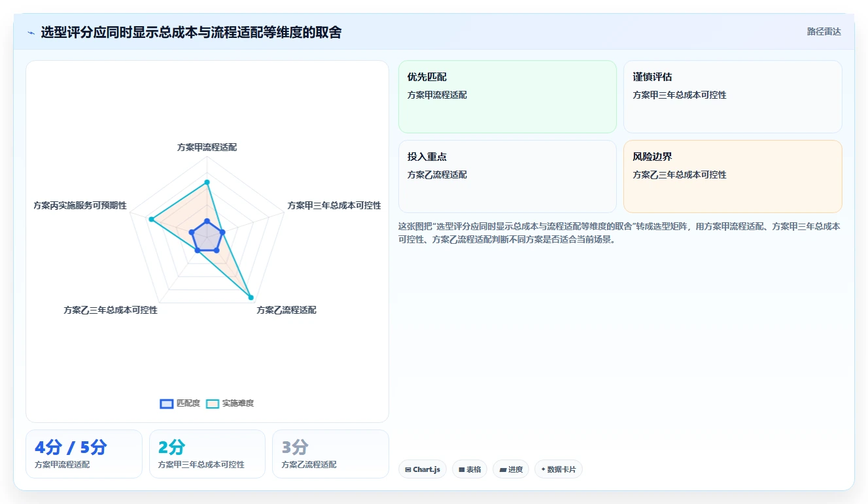Image resolution: width=868 pixels, height=504 pixels.
Task: Click the star icon in 数据卡片 tag
Action: pos(543,469)
